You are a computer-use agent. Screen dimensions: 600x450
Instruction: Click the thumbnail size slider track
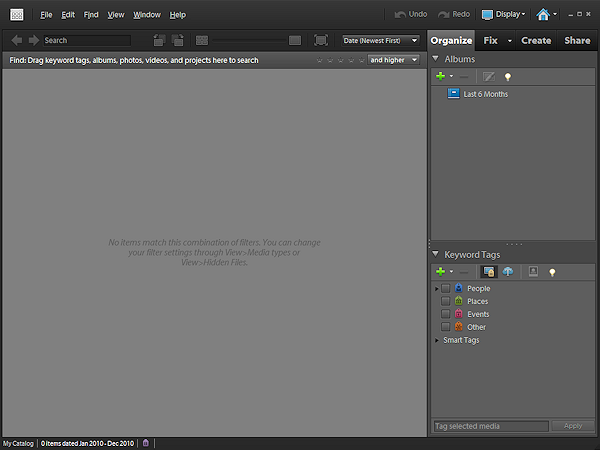(x=248, y=40)
